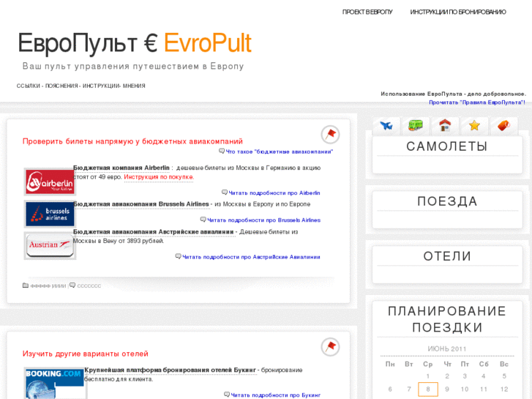Click the red flag pin on airlines post
This screenshot has width=532, height=399.
click(331, 135)
